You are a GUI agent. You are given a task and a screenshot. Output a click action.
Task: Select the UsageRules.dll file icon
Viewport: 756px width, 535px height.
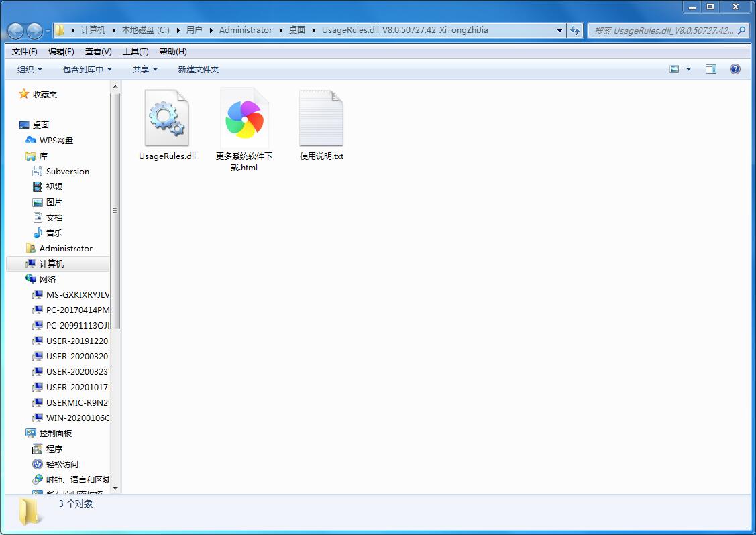pyautogui.click(x=167, y=117)
